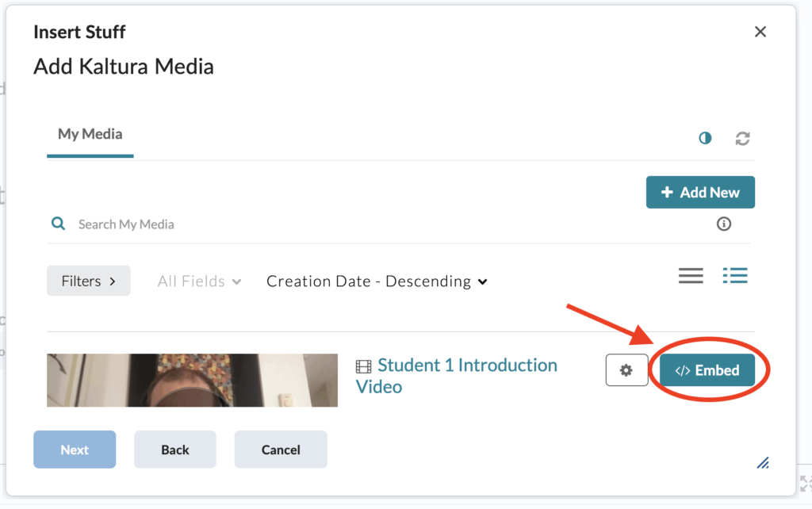Open the info icon beside search
Screen dimensions: 812x509
(723, 224)
